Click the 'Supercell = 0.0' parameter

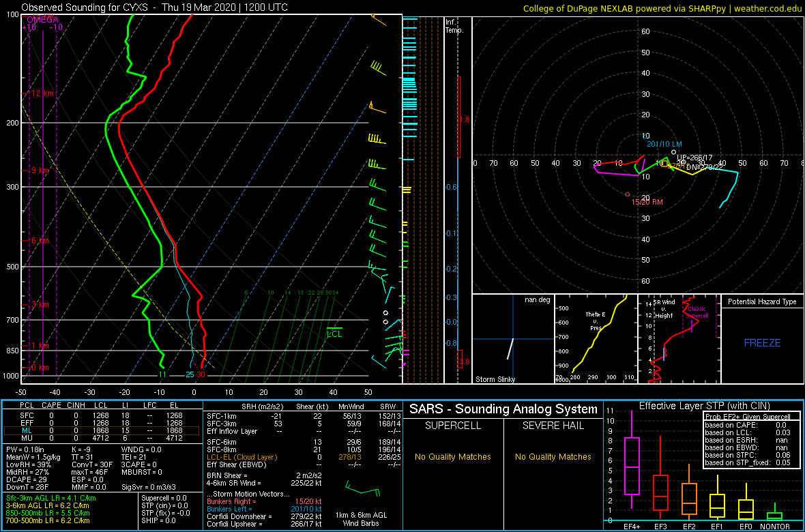coord(164,498)
